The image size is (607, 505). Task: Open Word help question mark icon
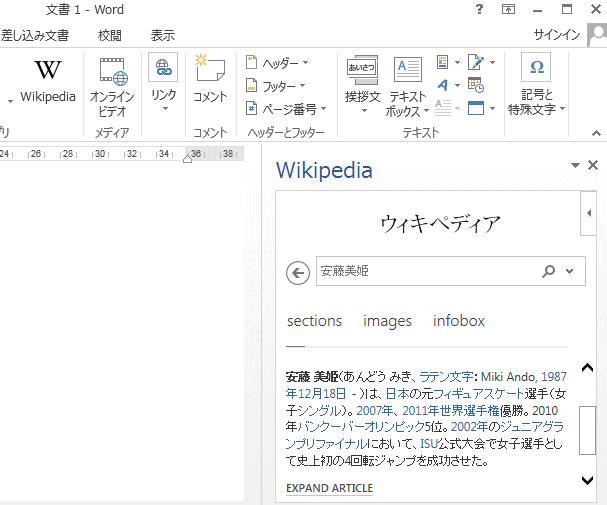click(x=479, y=9)
